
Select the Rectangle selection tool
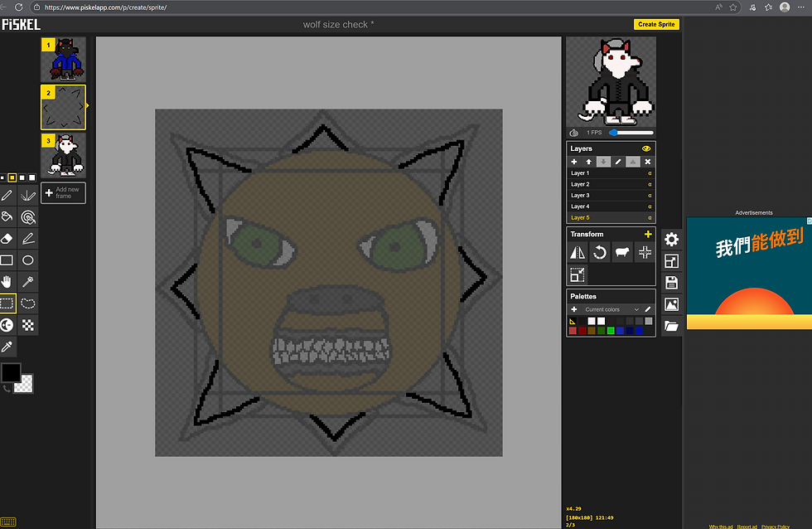click(x=7, y=303)
